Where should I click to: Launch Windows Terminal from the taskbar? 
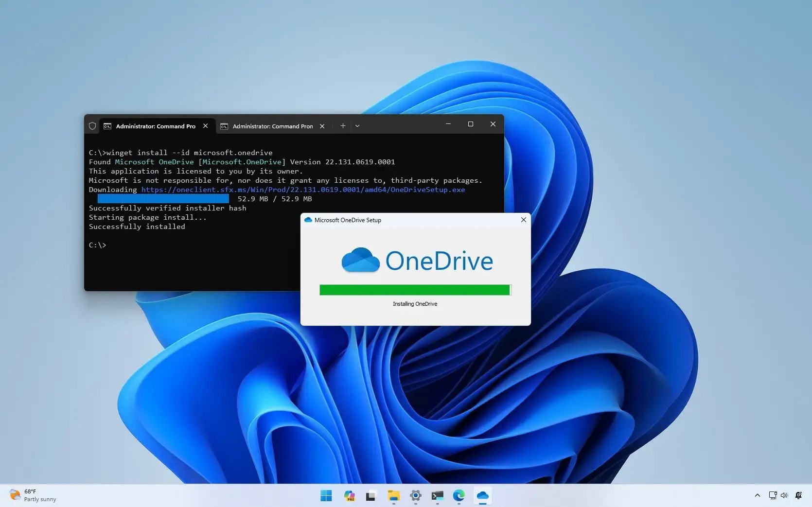click(x=437, y=496)
